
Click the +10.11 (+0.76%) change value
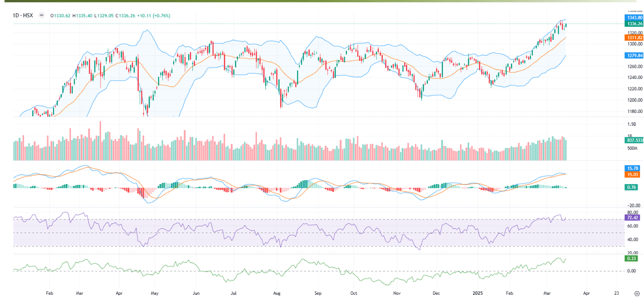pos(154,16)
